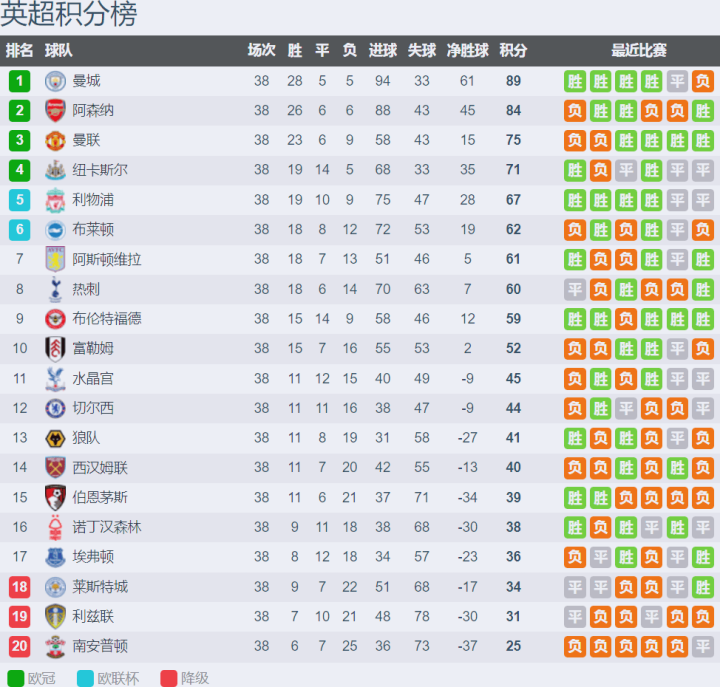The width and height of the screenshot is (720, 687).
Task: Open the 布莱顿 team name link
Action: coord(93,230)
